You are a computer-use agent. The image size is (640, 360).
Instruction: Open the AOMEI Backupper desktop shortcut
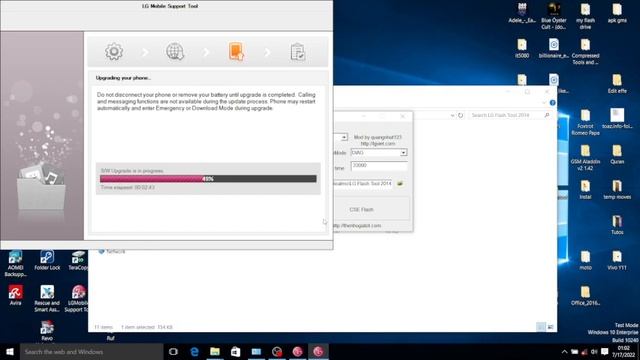click(x=16, y=264)
